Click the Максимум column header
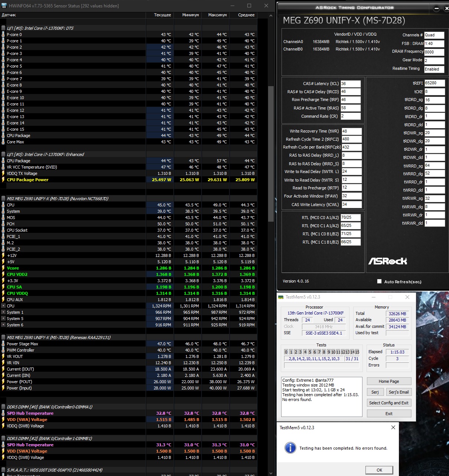 click(x=215, y=15)
